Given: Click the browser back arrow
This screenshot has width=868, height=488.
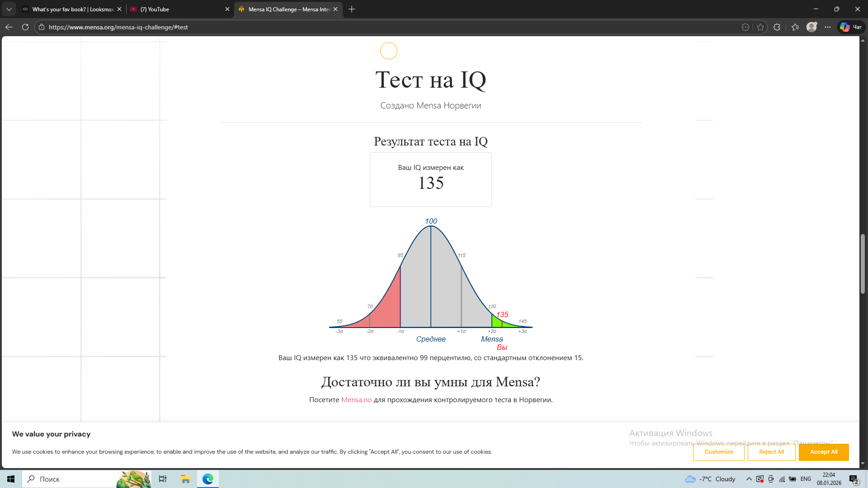Looking at the screenshot, I should pos(9,27).
